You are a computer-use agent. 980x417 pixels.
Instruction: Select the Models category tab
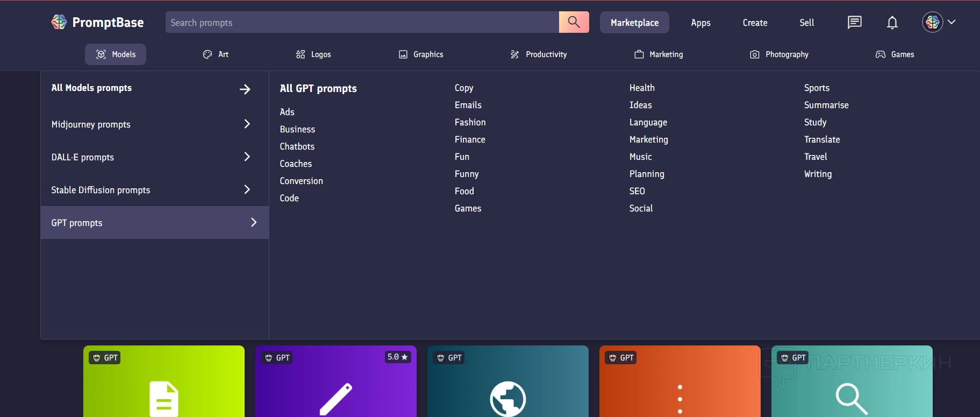coord(116,54)
